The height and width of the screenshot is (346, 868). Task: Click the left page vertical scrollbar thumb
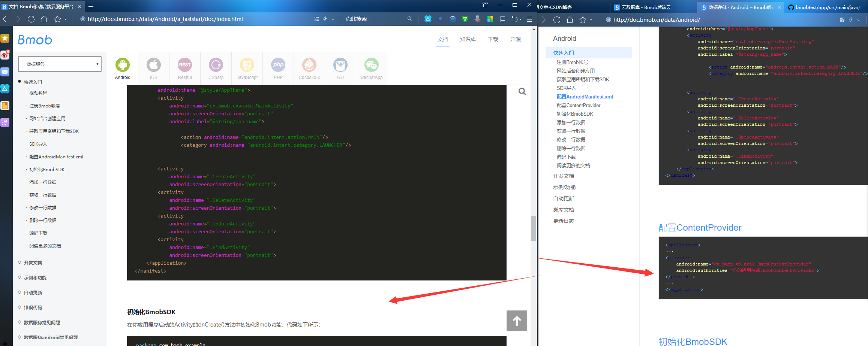[534, 228]
